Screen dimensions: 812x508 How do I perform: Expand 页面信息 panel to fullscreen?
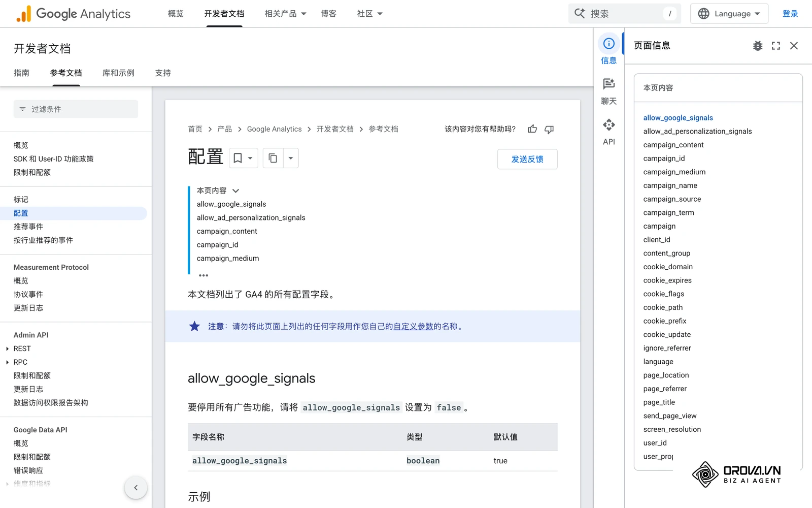tap(776, 46)
